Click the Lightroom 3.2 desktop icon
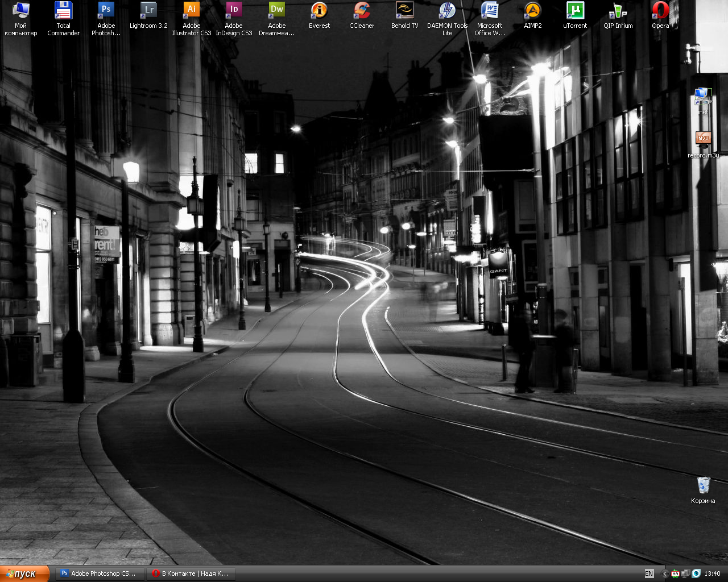Image resolution: width=728 pixels, height=582 pixels. point(148,11)
